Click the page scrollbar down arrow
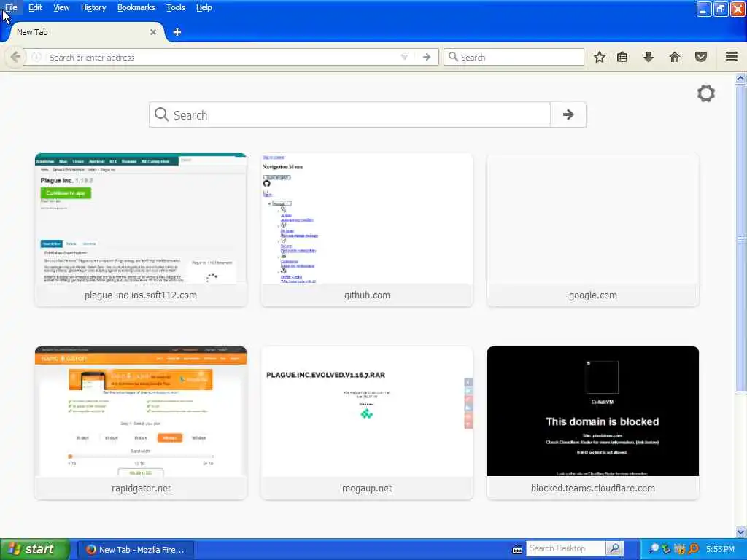Screen dimensions: 747x560 pos(740,532)
